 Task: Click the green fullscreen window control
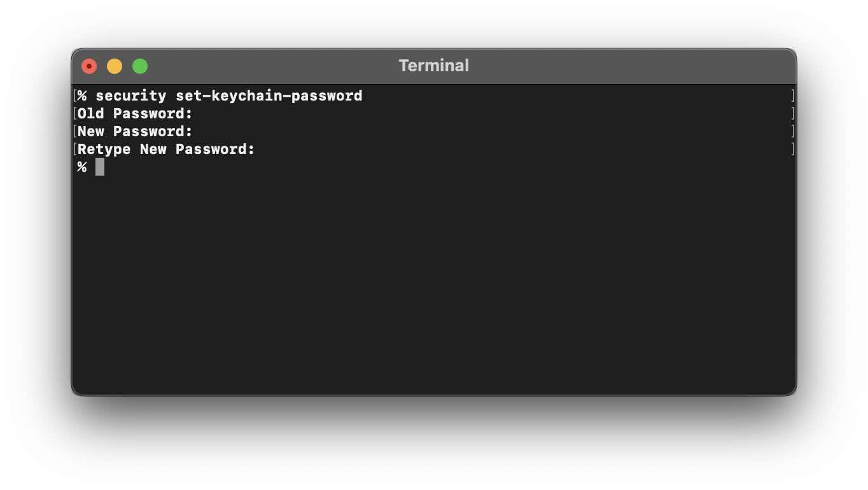[139, 66]
